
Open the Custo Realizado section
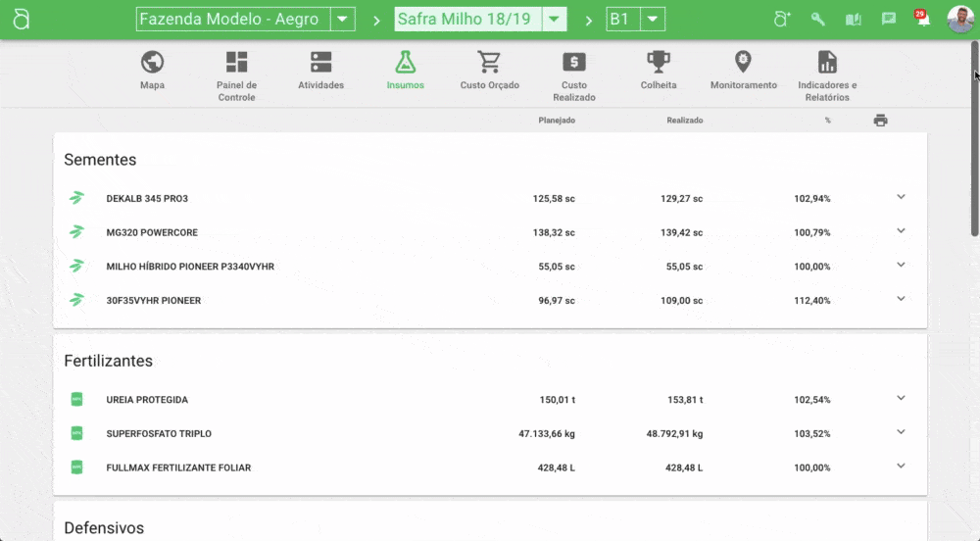pyautogui.click(x=574, y=63)
